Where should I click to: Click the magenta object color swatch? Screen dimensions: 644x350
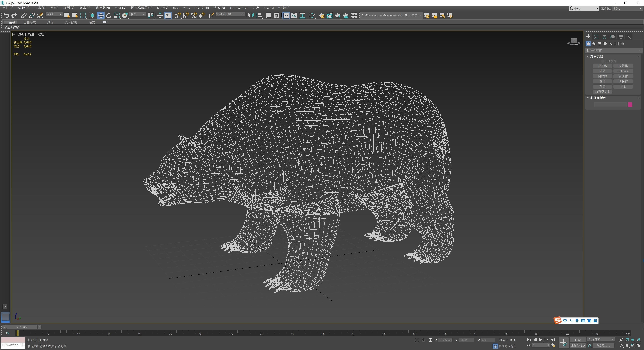pos(630,105)
